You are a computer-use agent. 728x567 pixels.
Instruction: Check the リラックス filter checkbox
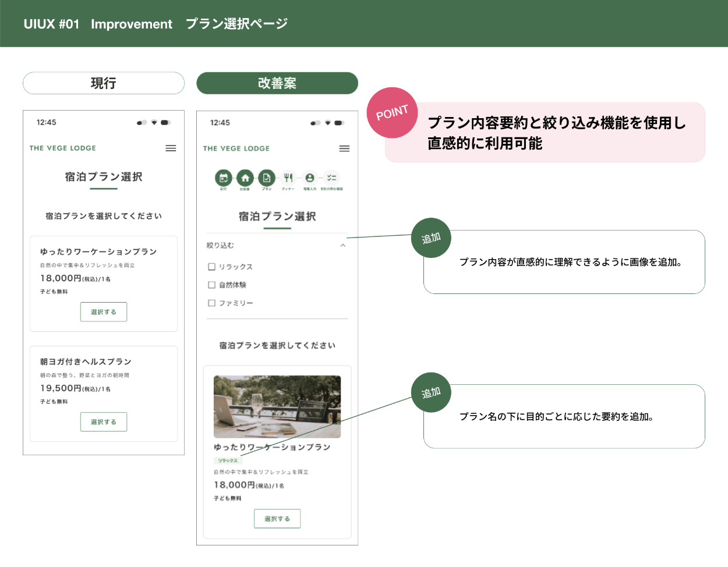coord(212,267)
